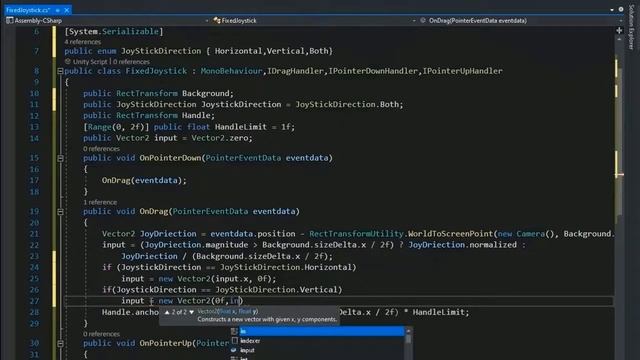Click 'OnDrag(eventdata);' call on line 17
The height and width of the screenshot is (360, 640).
coord(144,180)
